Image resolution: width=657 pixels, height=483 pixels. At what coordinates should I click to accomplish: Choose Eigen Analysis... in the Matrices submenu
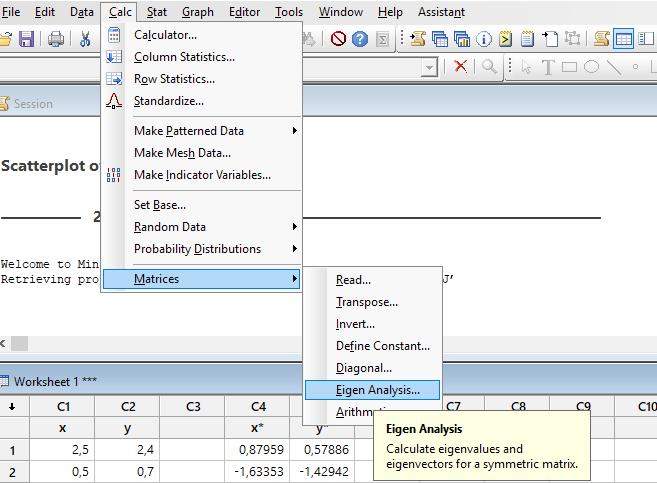click(372, 390)
